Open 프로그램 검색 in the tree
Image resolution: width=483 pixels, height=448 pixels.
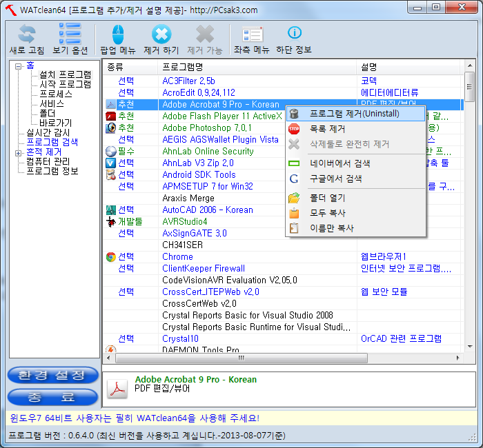(x=52, y=142)
